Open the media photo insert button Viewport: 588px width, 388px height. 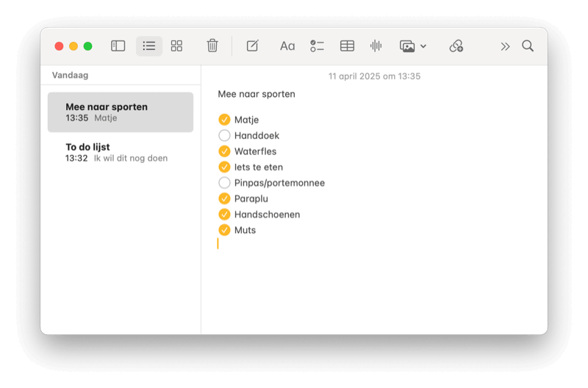tap(407, 46)
